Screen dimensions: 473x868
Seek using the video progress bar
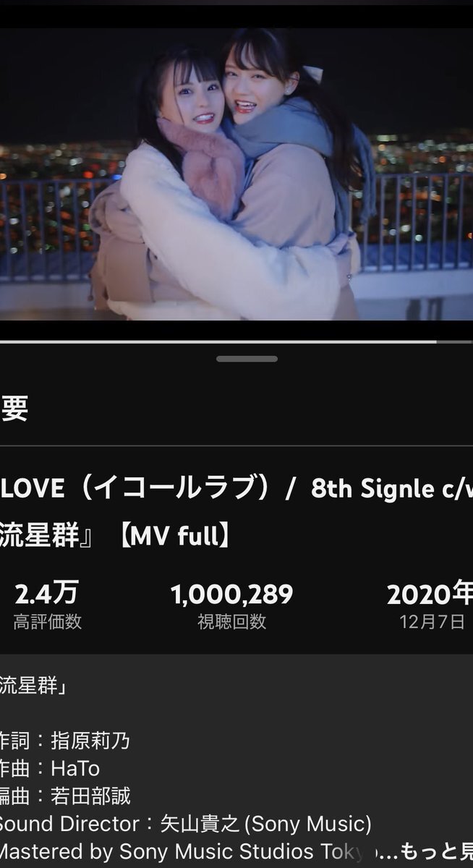[236, 341]
